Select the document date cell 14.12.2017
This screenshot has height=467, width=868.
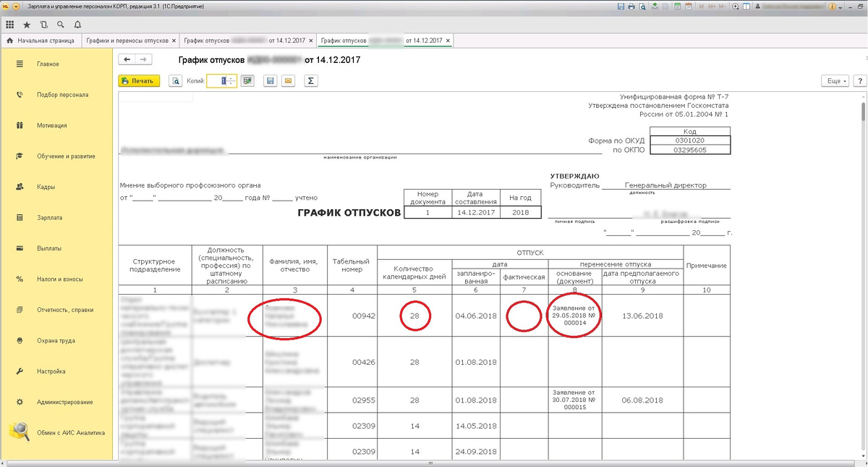point(476,213)
